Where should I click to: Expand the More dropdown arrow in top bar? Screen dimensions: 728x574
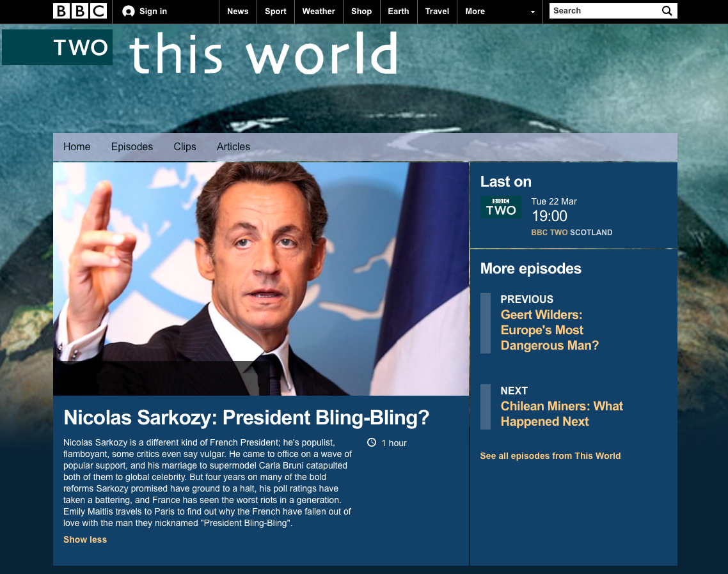click(x=532, y=12)
